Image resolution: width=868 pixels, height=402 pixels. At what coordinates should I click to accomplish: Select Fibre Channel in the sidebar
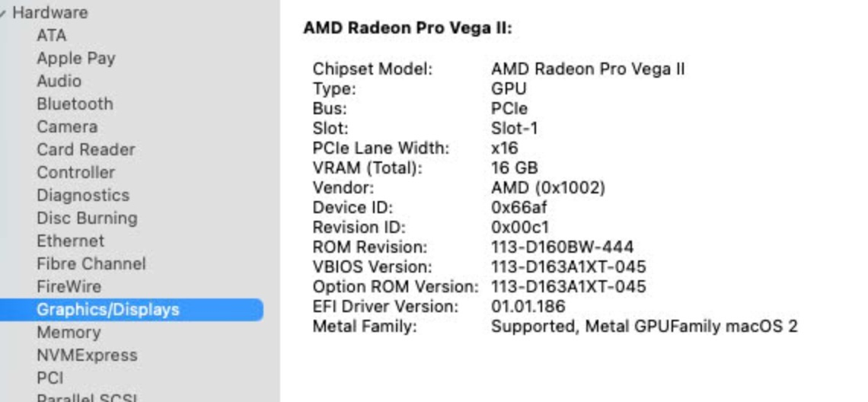click(91, 264)
